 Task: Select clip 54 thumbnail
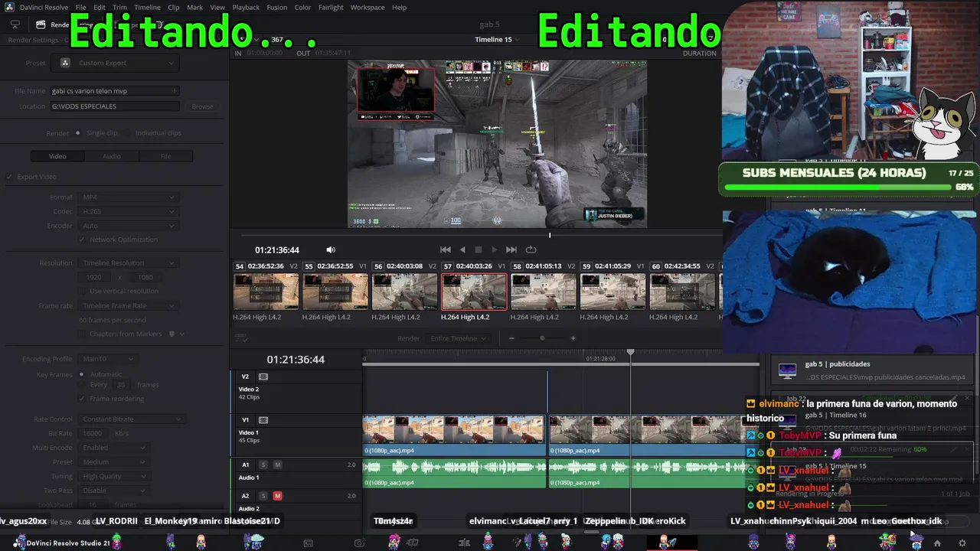(266, 292)
